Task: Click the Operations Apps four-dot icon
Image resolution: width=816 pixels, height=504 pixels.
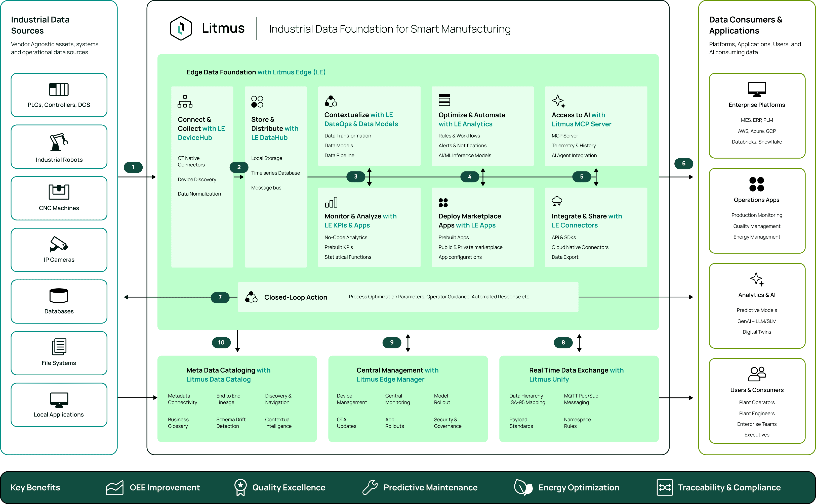Action: click(x=757, y=184)
